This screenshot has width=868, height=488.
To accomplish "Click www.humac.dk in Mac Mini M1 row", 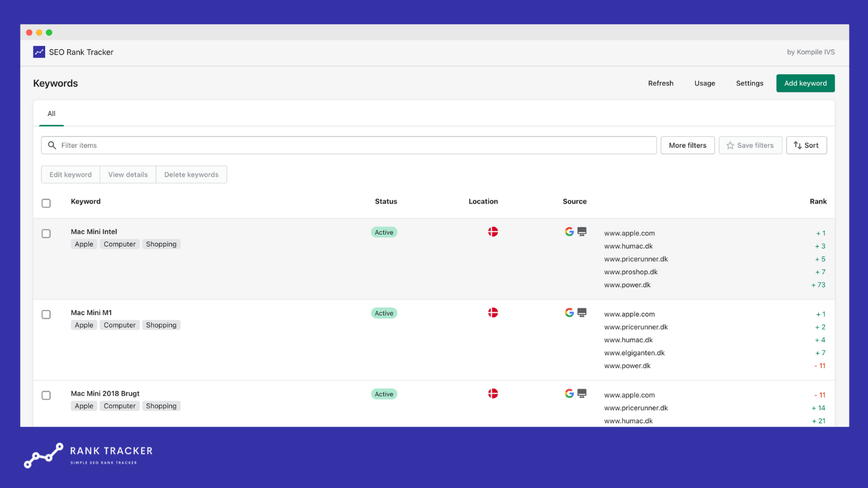I will [628, 340].
